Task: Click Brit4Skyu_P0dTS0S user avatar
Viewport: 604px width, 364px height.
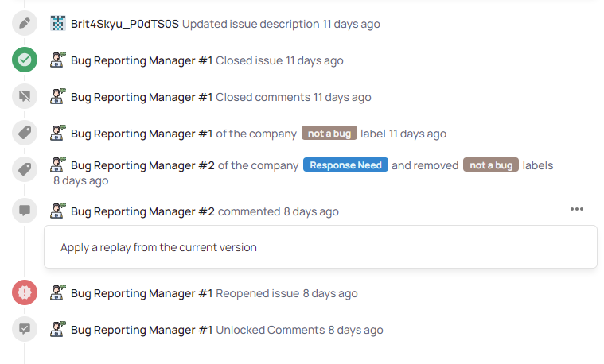Action: 57,24
